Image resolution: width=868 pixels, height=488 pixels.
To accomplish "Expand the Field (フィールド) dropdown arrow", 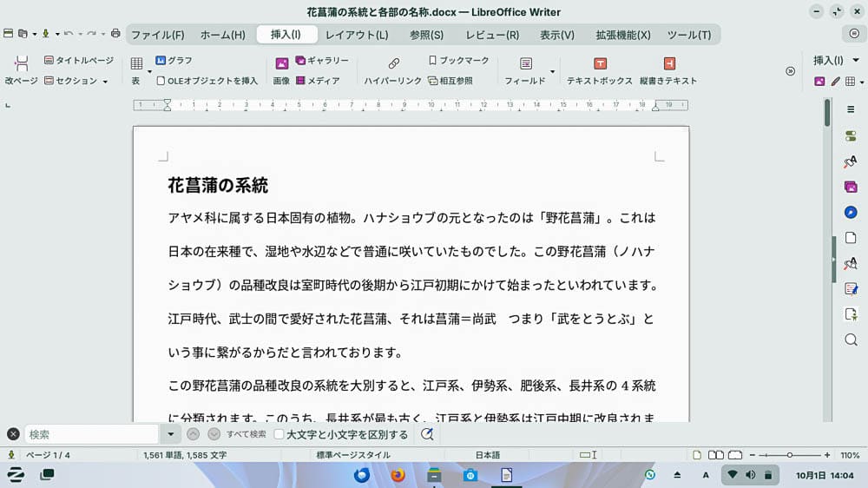I will point(552,71).
